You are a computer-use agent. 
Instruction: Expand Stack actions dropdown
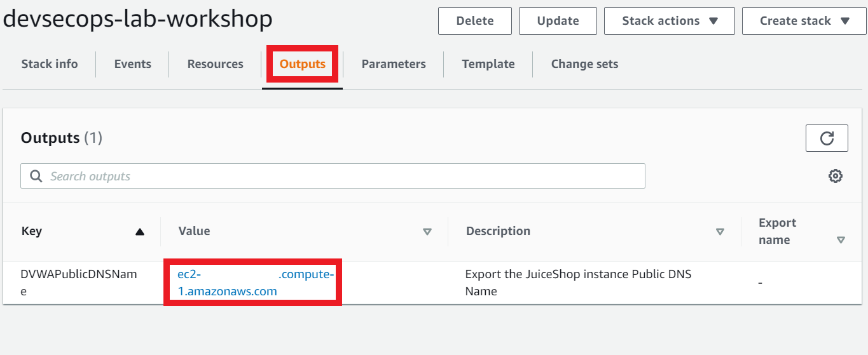coord(670,21)
